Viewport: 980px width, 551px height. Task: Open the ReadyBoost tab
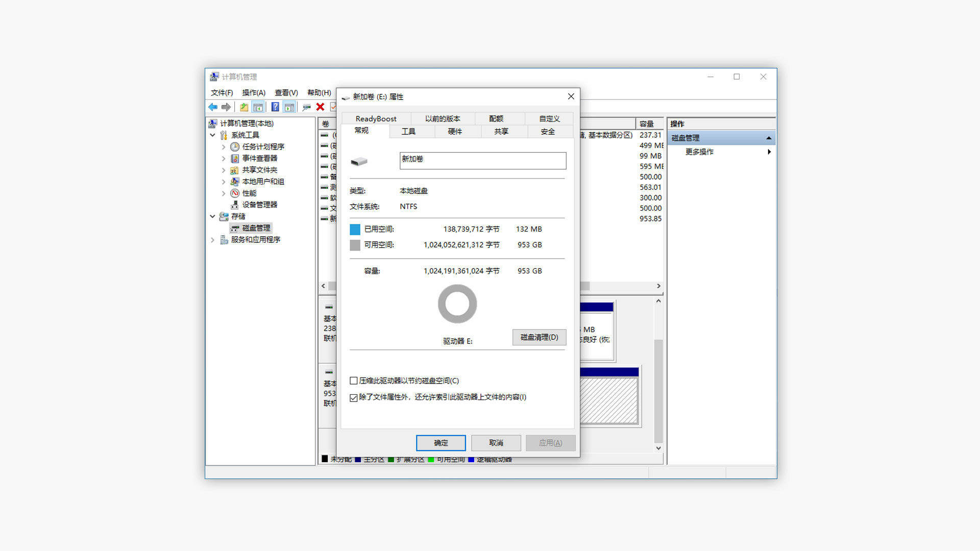[x=376, y=119]
